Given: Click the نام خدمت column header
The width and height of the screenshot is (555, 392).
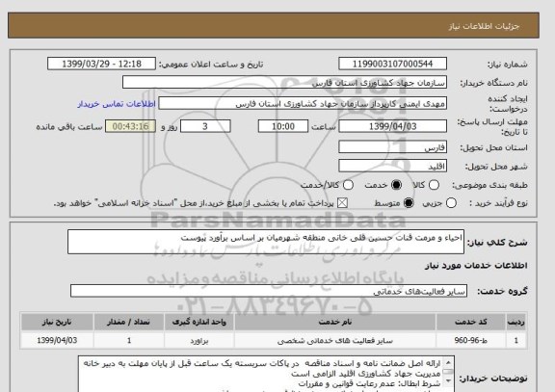Looking at the screenshot, I should [335, 322].
